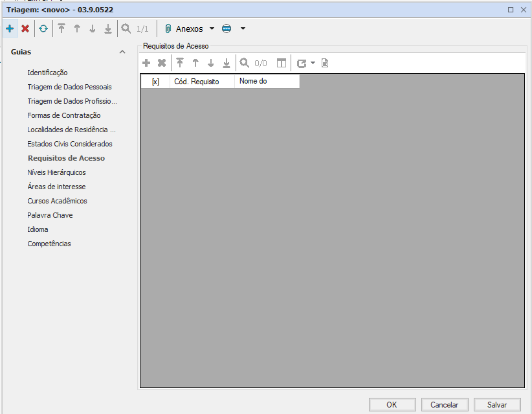Click the grid toolbar magnifier search icon

(x=245, y=63)
